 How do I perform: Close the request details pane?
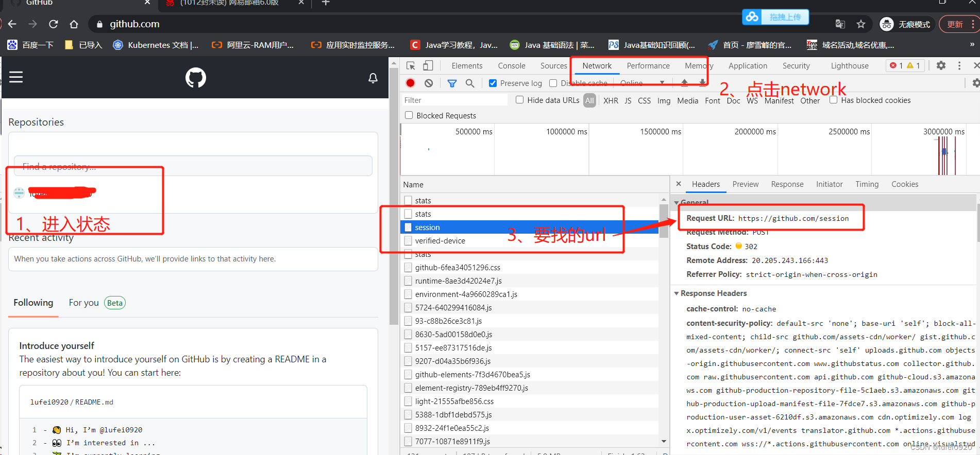(679, 184)
